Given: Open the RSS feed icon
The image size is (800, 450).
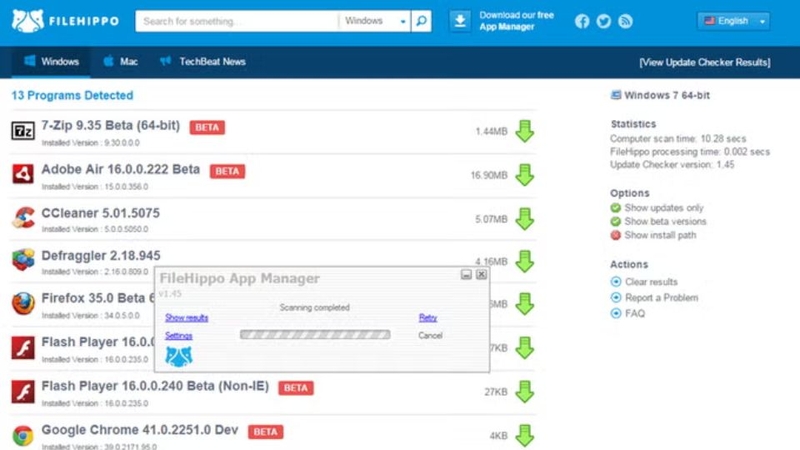Looking at the screenshot, I should coord(626,21).
